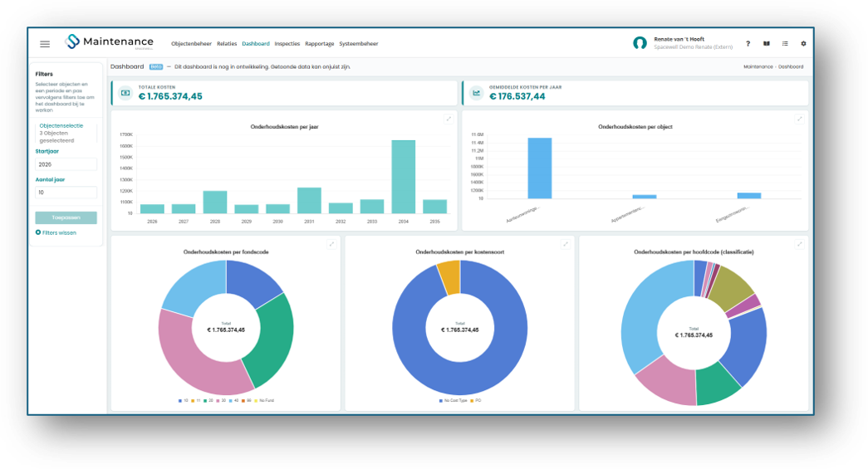Click the title Onderhoudskosten per jaar
Image resolution: width=868 pixels, height=469 pixels.
point(285,127)
